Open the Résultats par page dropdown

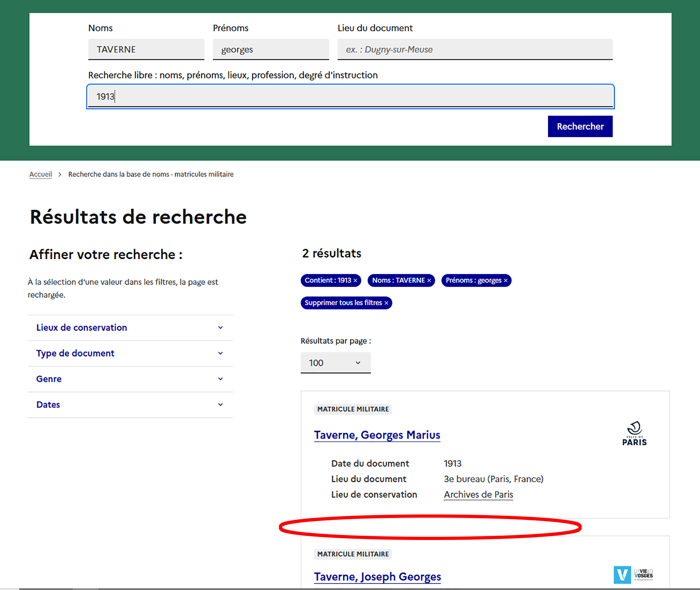click(x=335, y=363)
